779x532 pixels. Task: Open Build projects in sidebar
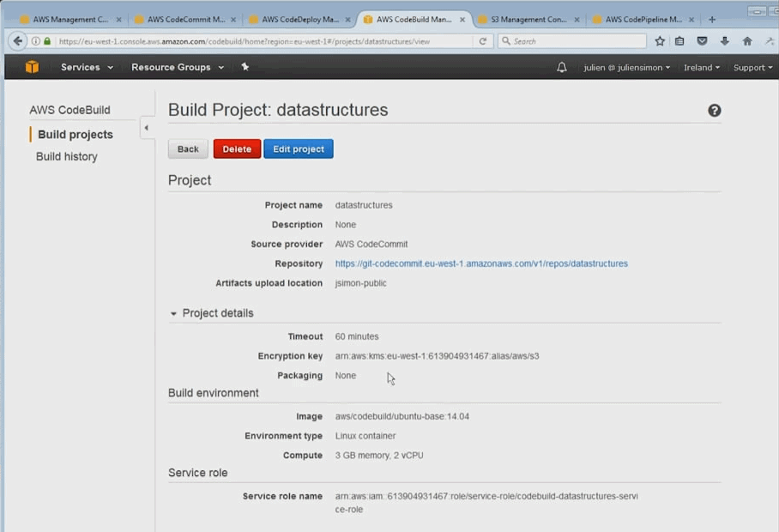[x=75, y=135]
